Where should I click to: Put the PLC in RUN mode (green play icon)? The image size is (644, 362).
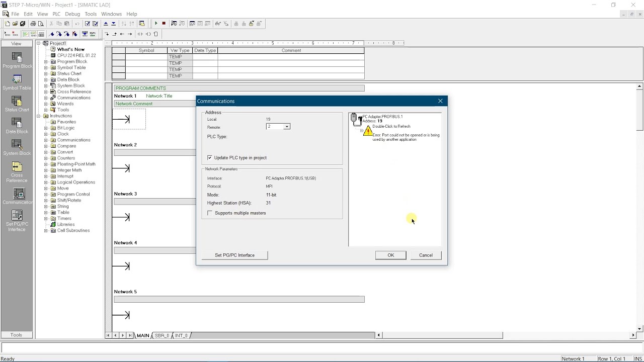click(156, 23)
